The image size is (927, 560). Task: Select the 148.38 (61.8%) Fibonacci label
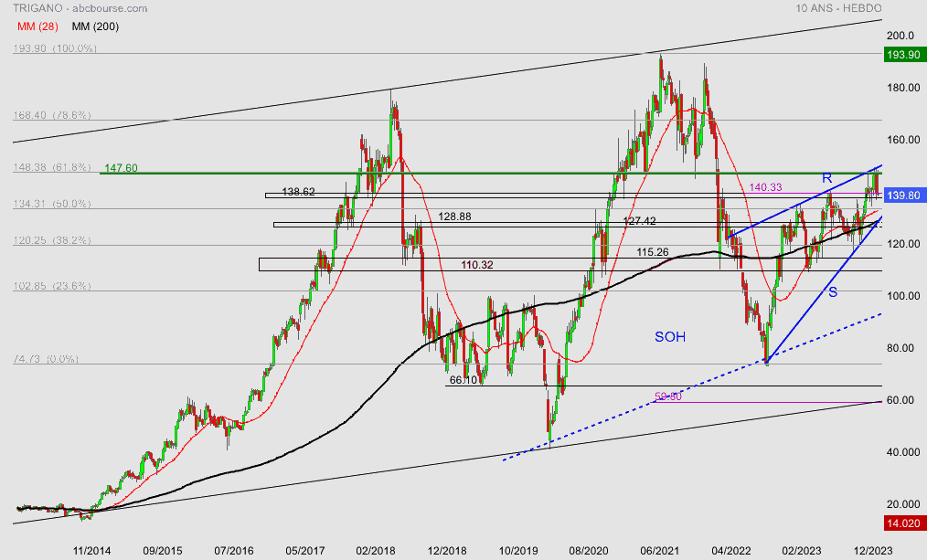(52, 167)
